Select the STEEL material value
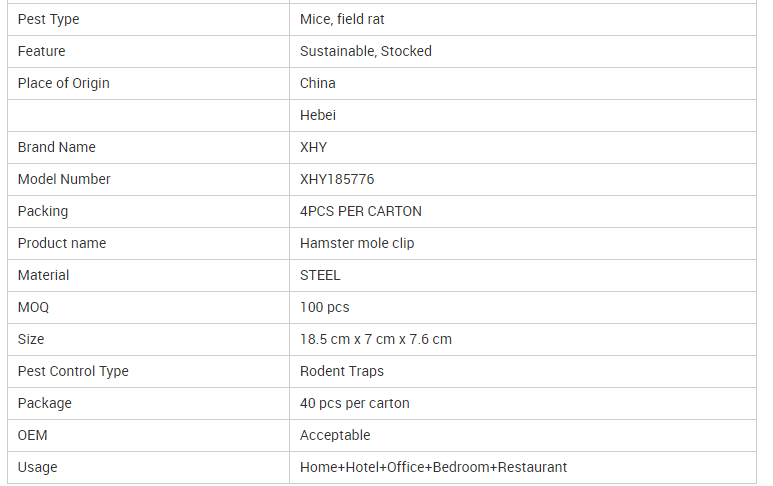The width and height of the screenshot is (773, 486). pyautogui.click(x=320, y=276)
